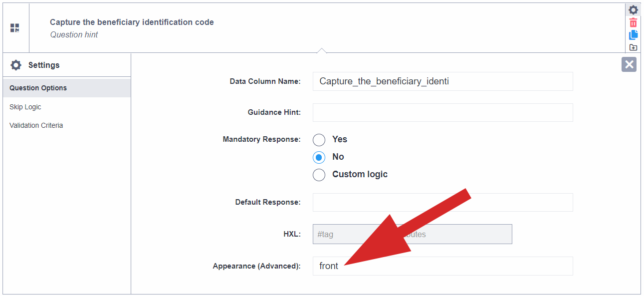
Task: Click the Default Response input box
Action: (442, 202)
